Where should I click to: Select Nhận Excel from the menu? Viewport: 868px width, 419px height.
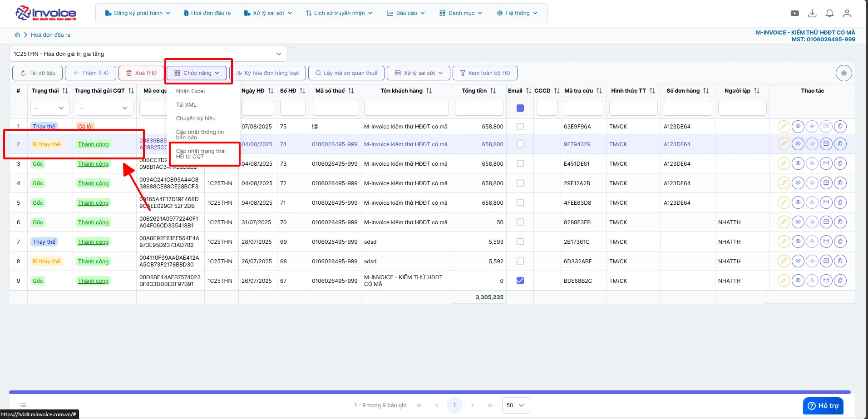191,91
